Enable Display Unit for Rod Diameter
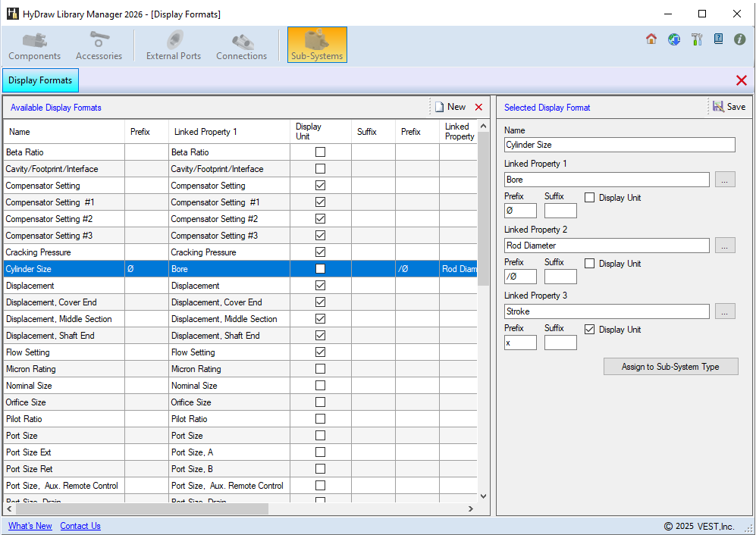 (589, 263)
